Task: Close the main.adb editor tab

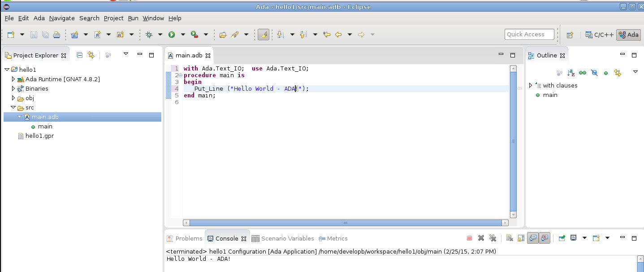Action: click(208, 56)
